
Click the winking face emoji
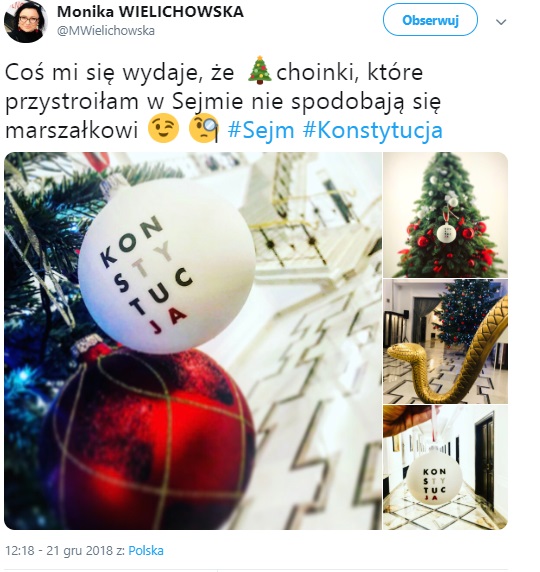click(x=163, y=129)
